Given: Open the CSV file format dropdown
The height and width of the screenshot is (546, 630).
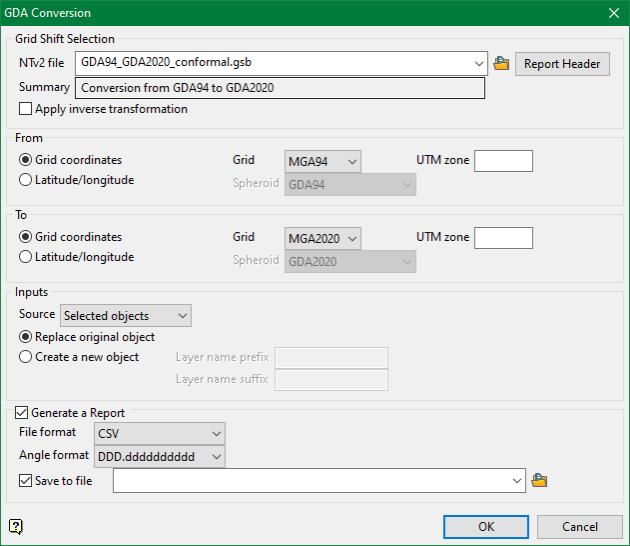Looking at the screenshot, I should [x=160, y=434].
